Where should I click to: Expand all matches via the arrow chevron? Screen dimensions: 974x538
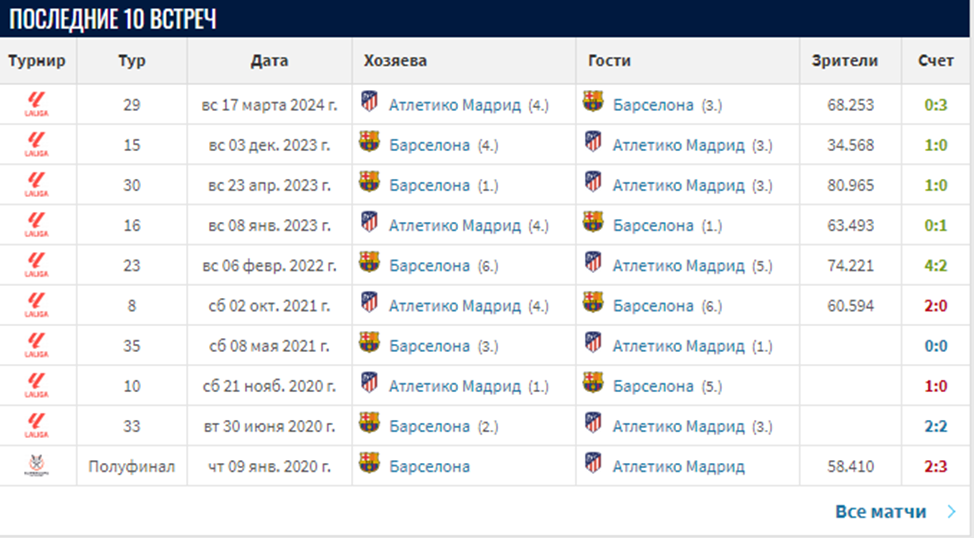(x=950, y=512)
